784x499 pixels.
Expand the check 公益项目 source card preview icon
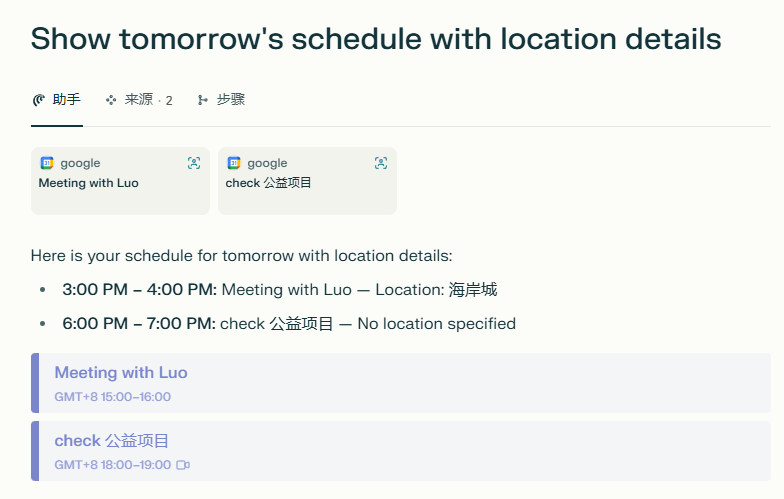click(381, 163)
